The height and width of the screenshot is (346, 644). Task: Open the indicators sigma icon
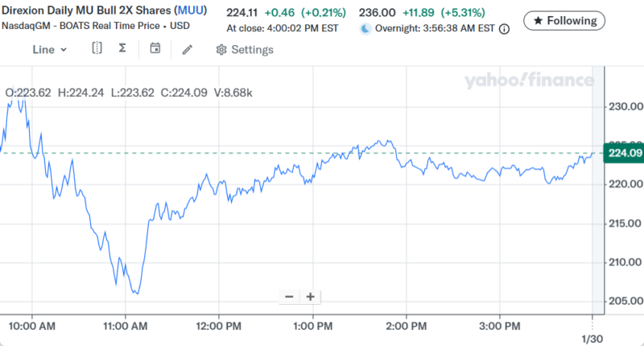pos(122,49)
